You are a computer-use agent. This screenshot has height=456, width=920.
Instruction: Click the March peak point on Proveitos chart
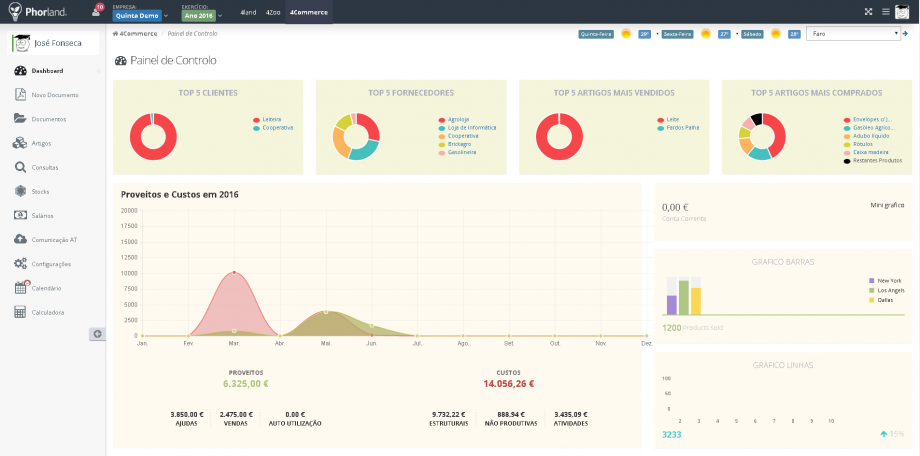point(235,272)
